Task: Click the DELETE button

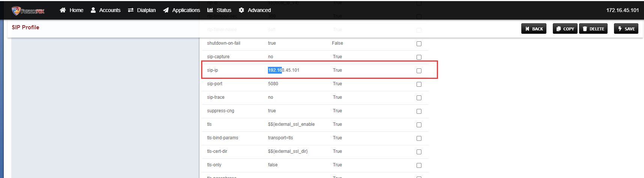Action: (593, 29)
